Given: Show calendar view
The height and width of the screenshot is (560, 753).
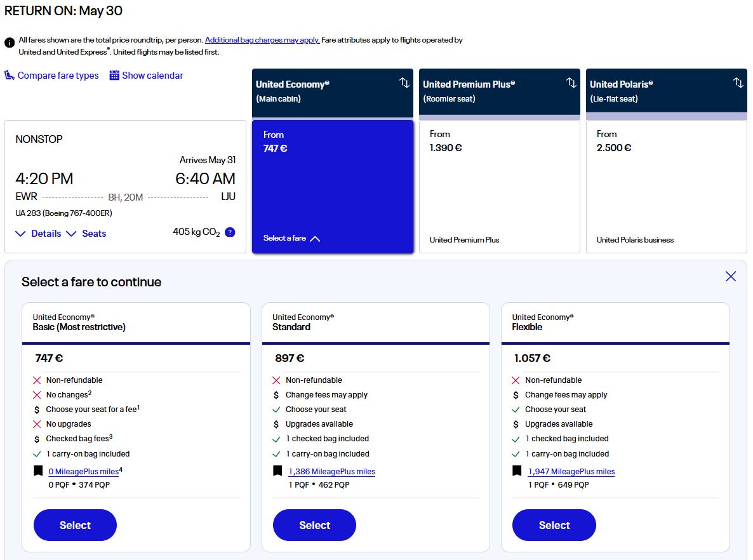Looking at the screenshot, I should (x=152, y=76).
